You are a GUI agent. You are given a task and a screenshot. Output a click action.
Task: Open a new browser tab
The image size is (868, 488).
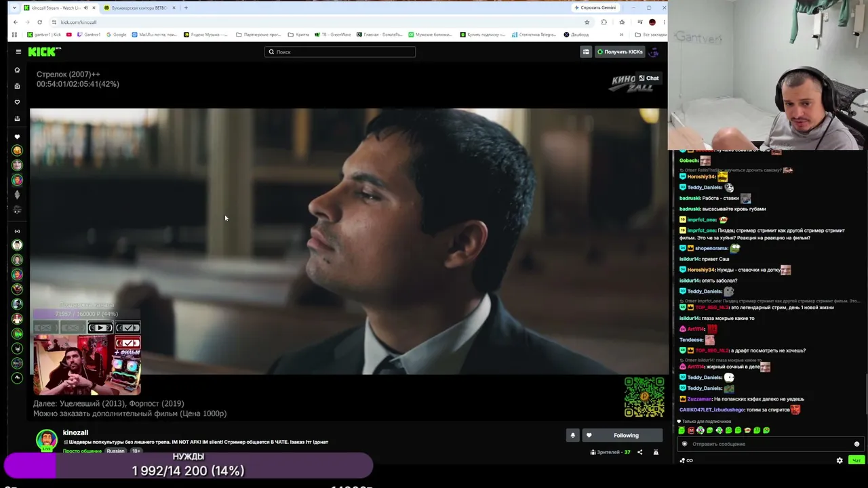186,8
